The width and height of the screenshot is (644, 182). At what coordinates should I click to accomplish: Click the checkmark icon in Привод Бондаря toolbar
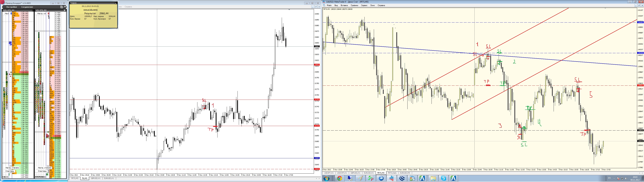[x=62, y=7]
